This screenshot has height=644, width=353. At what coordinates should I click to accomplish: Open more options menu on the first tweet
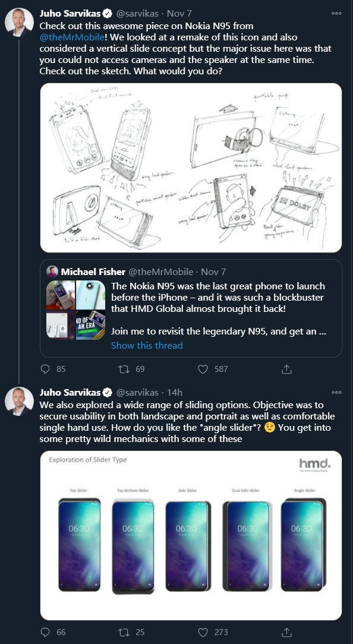338,12
